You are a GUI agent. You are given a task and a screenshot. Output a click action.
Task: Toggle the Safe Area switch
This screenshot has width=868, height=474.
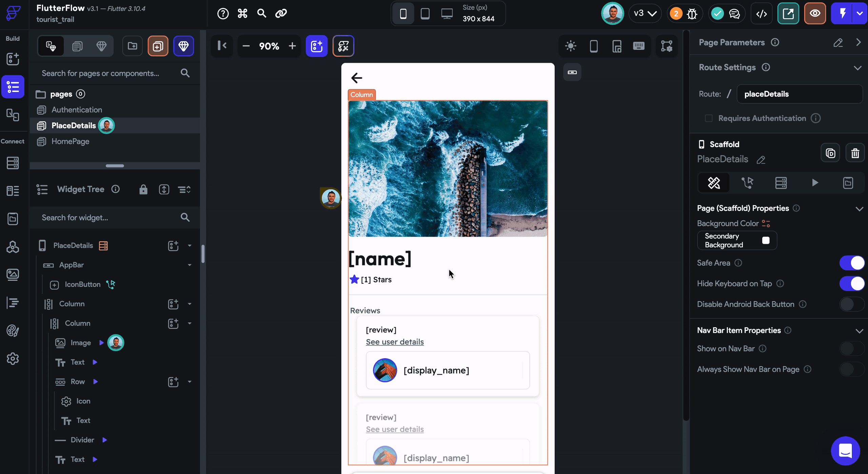click(x=852, y=263)
